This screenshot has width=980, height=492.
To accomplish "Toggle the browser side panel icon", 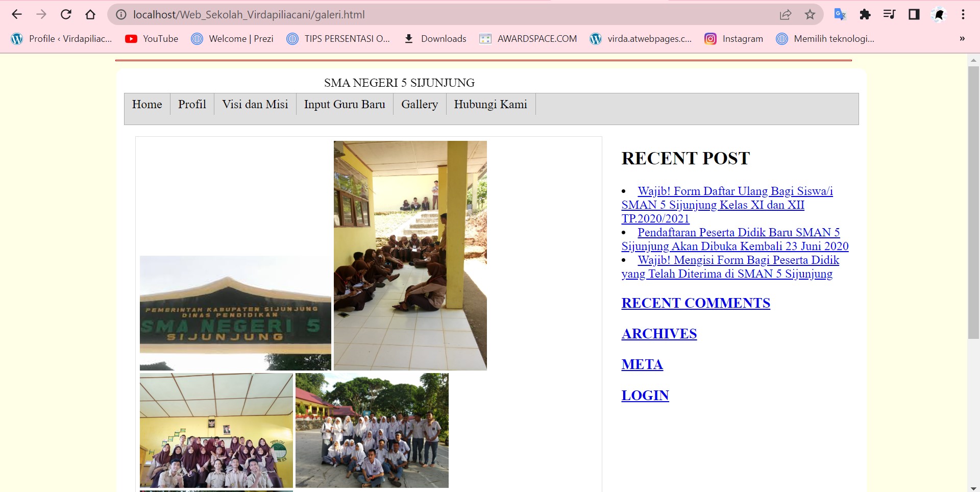I will click(914, 14).
